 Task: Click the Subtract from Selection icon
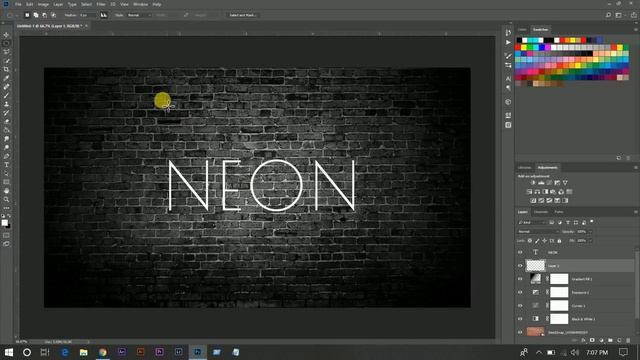[44, 15]
